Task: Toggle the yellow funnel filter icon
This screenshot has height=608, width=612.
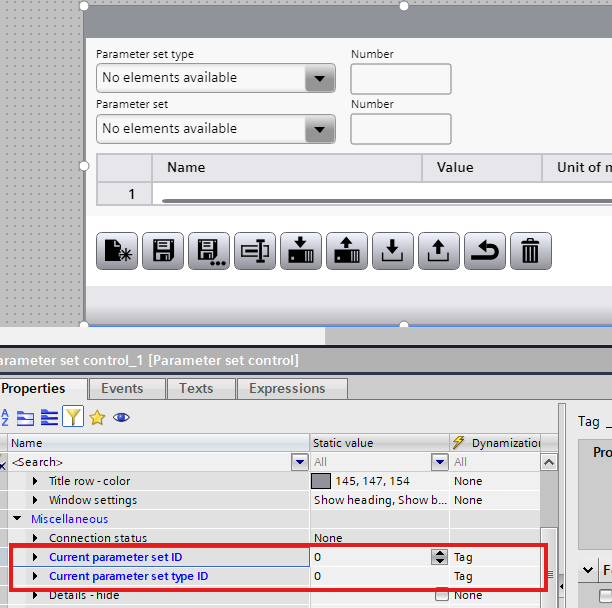Action: tap(73, 417)
